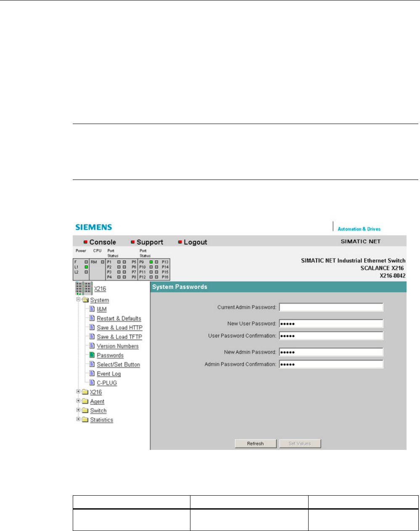The image size is (420, 531).
Task: Focus the Admin Password Confirmation field
Action: (x=331, y=364)
